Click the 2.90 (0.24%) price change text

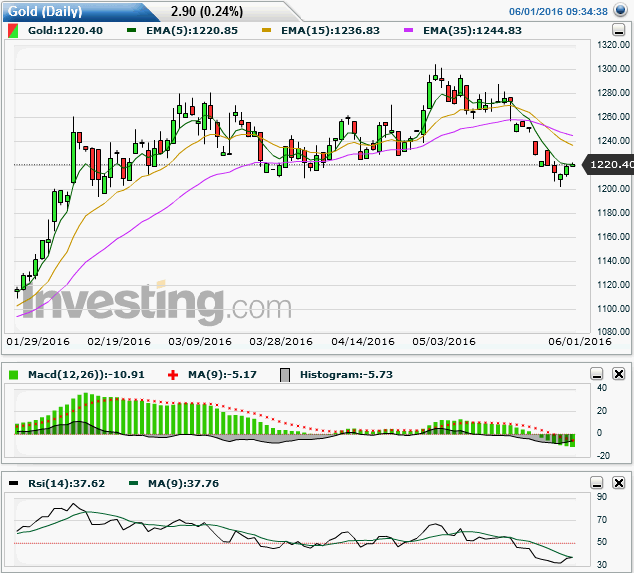pos(207,11)
